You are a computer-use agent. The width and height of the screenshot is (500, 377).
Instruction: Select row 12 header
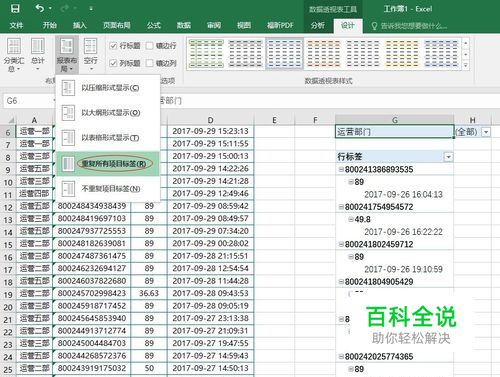click(x=8, y=207)
